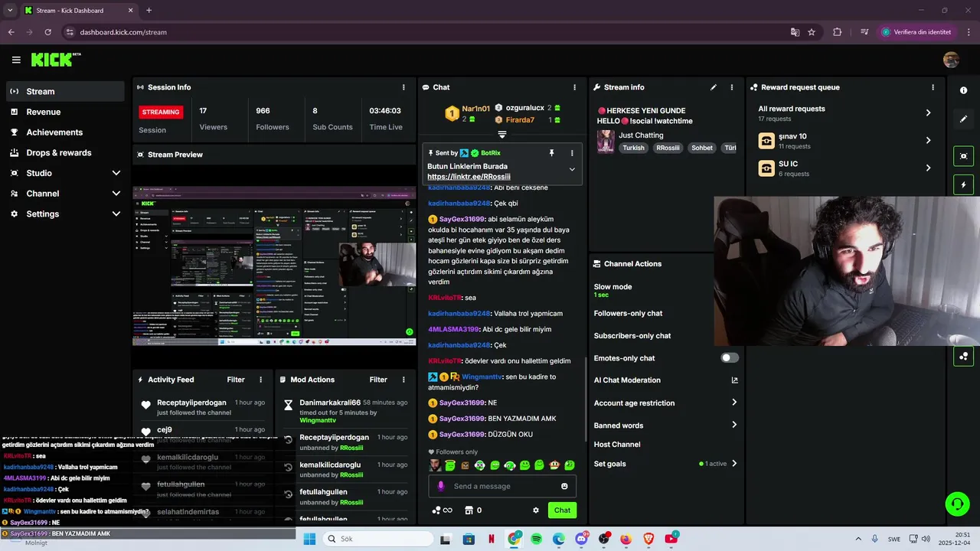Image resolution: width=980 pixels, height=551 pixels.
Task: Click the green support headset button
Action: (x=957, y=504)
